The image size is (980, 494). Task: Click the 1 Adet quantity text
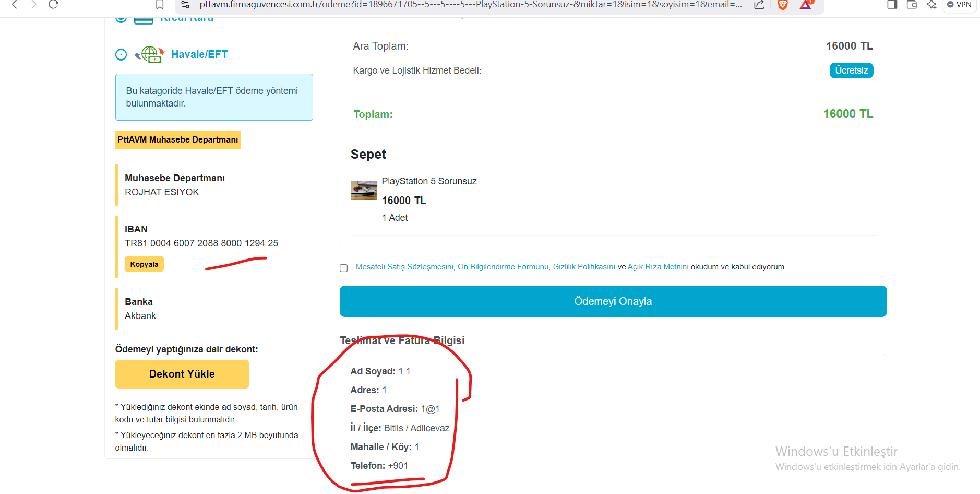click(395, 218)
